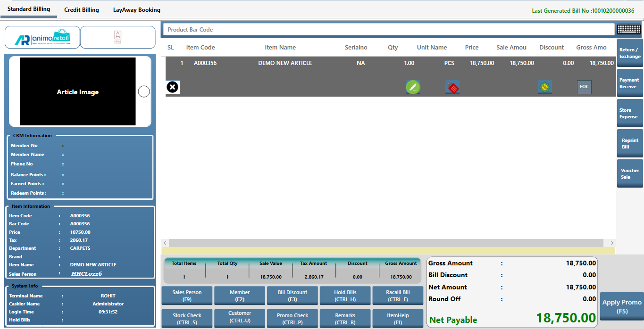Switch to Standard Billing tab
The image size is (644, 329).
(x=29, y=9)
